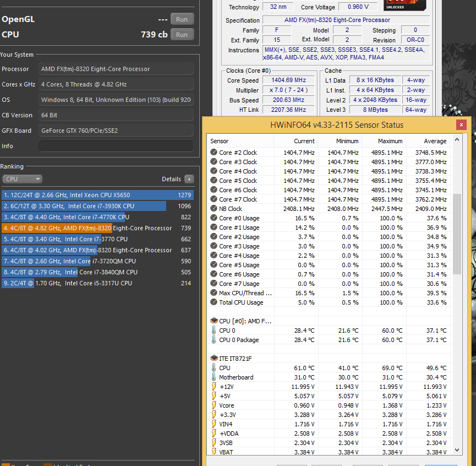This screenshot has height=466, width=476.
Task: Click the Total CPU Usage gauge icon
Action: 214,302
